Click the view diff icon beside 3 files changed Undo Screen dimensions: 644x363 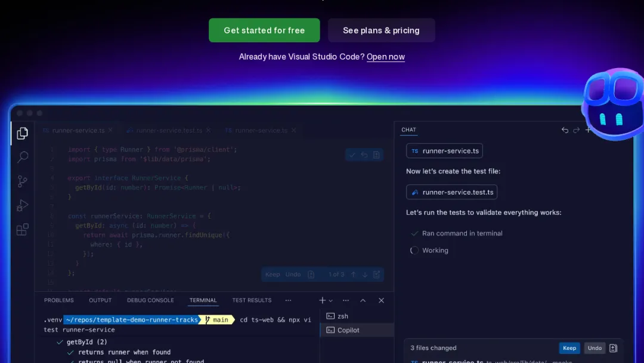(613, 348)
